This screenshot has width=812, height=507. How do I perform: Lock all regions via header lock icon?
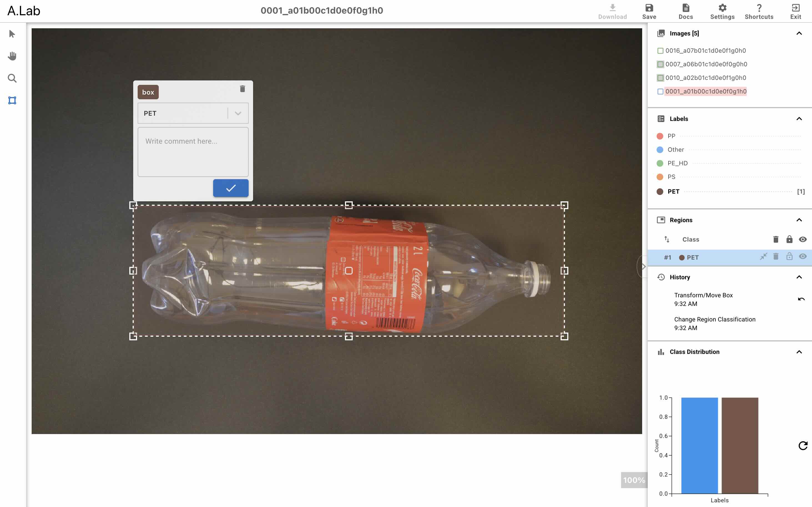(x=789, y=239)
